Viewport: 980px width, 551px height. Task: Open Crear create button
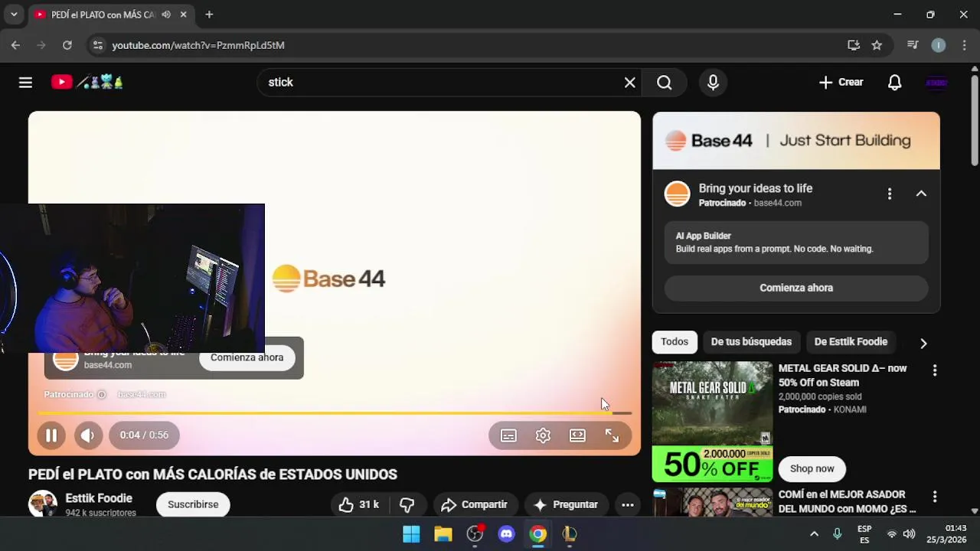click(x=841, y=83)
